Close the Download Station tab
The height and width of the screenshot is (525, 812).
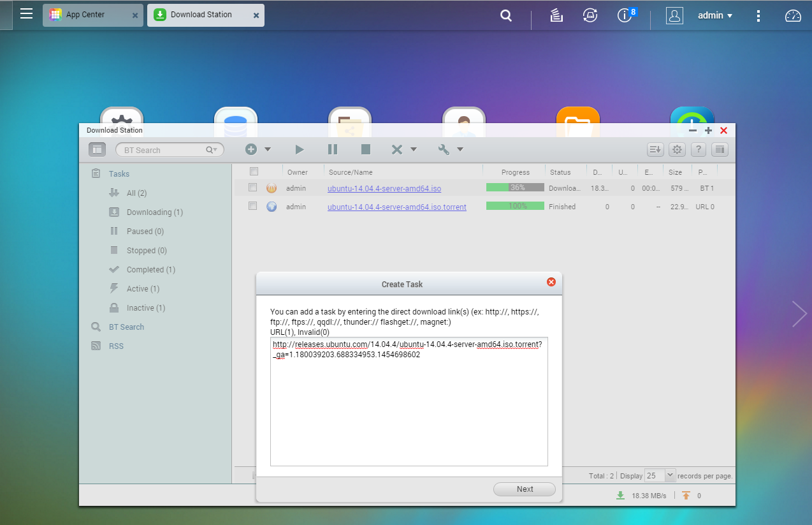256,16
